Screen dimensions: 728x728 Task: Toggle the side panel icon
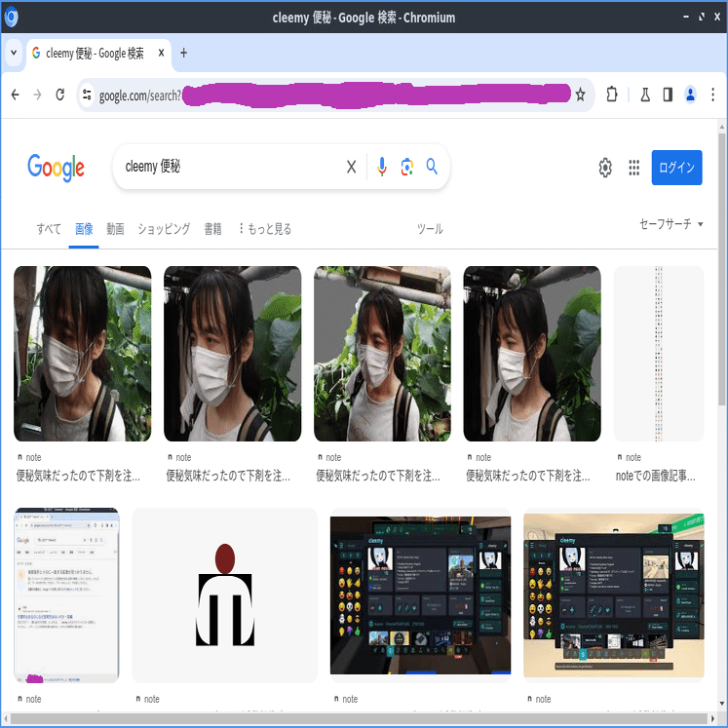click(668, 96)
